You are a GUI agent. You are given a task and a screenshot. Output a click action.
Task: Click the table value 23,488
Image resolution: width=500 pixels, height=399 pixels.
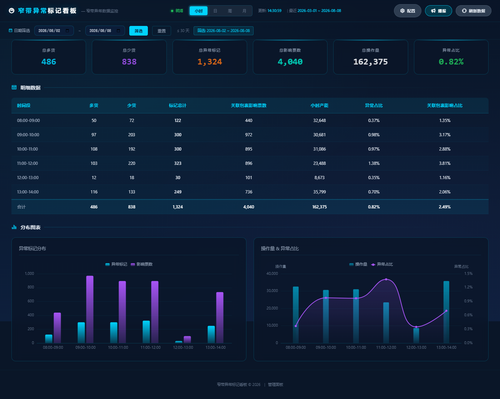(319, 163)
